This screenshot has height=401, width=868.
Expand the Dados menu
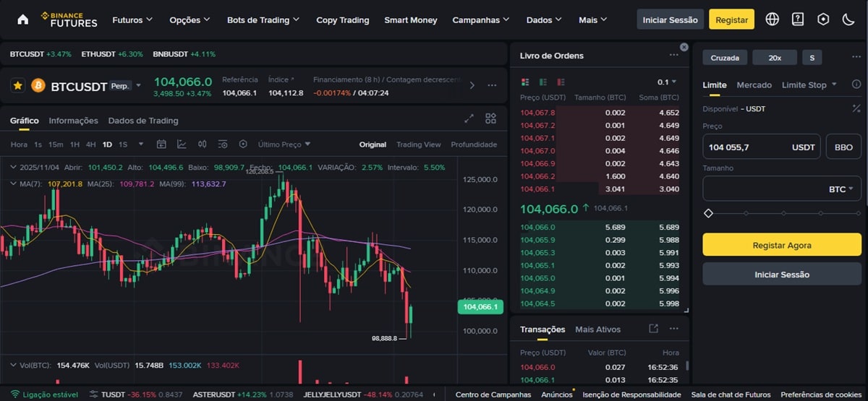click(545, 20)
